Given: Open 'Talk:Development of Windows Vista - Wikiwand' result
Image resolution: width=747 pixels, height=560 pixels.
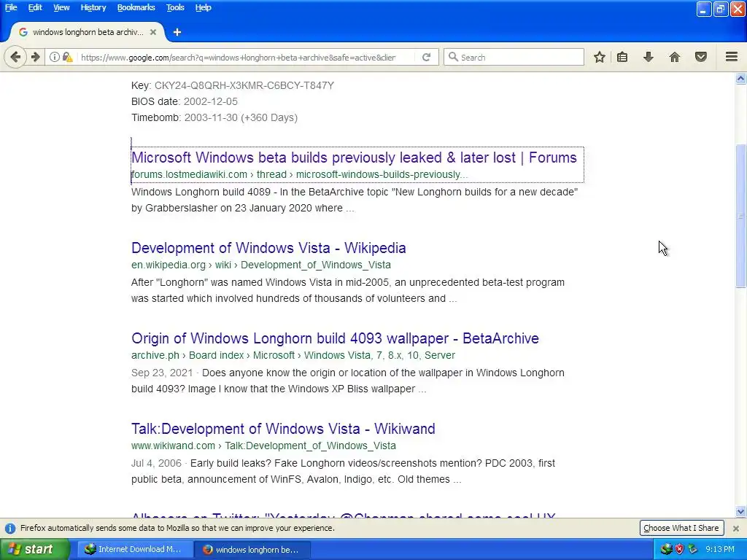Looking at the screenshot, I should click(x=283, y=429).
